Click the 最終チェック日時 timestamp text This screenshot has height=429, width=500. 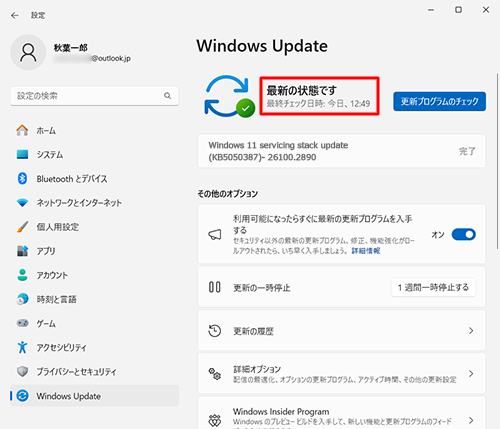click(x=318, y=104)
